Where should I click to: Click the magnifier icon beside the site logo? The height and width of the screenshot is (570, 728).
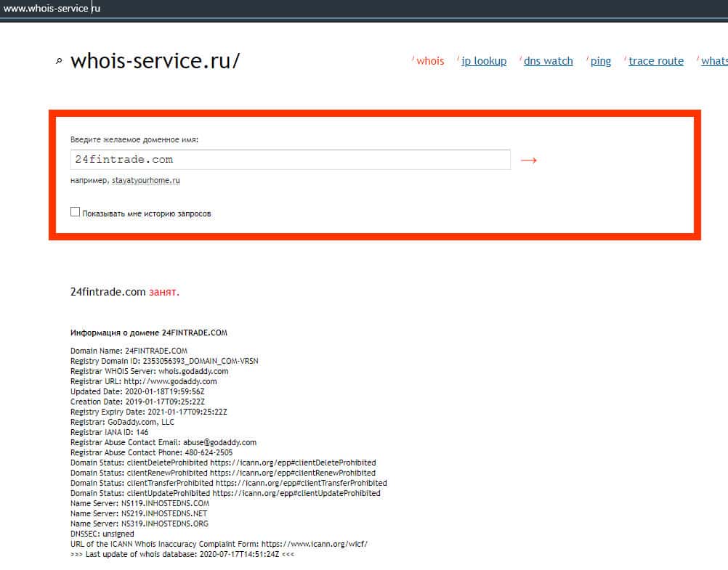[x=59, y=62]
